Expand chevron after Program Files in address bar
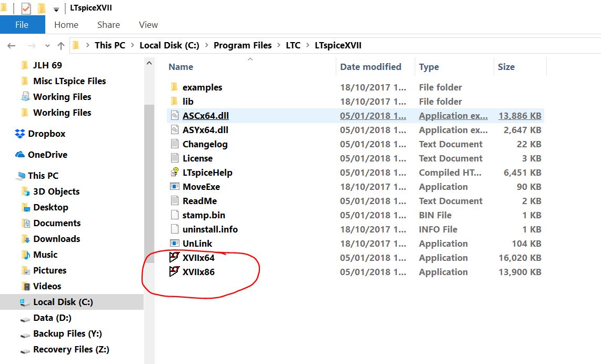Image resolution: width=601 pixels, height=364 pixels. tap(278, 45)
